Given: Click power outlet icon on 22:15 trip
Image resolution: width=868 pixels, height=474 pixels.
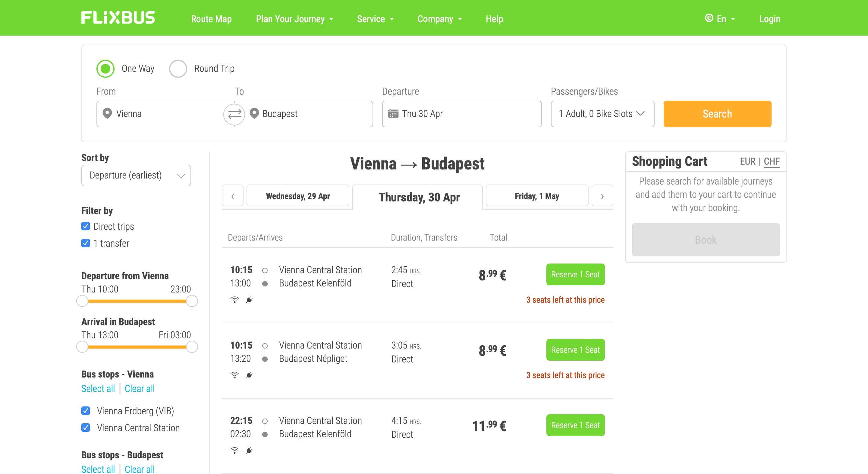Looking at the screenshot, I should click(249, 450).
